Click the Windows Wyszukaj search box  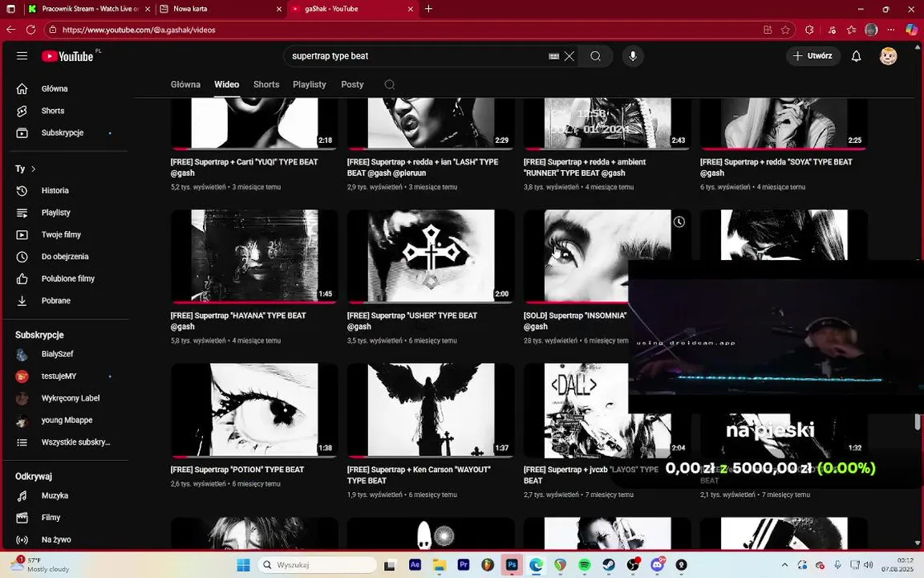317,565
